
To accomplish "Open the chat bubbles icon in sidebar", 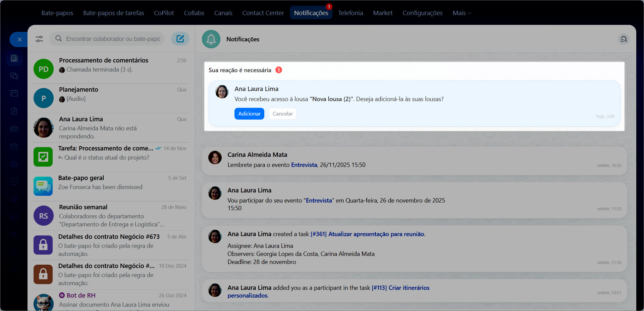I will pyautogui.click(x=14, y=76).
